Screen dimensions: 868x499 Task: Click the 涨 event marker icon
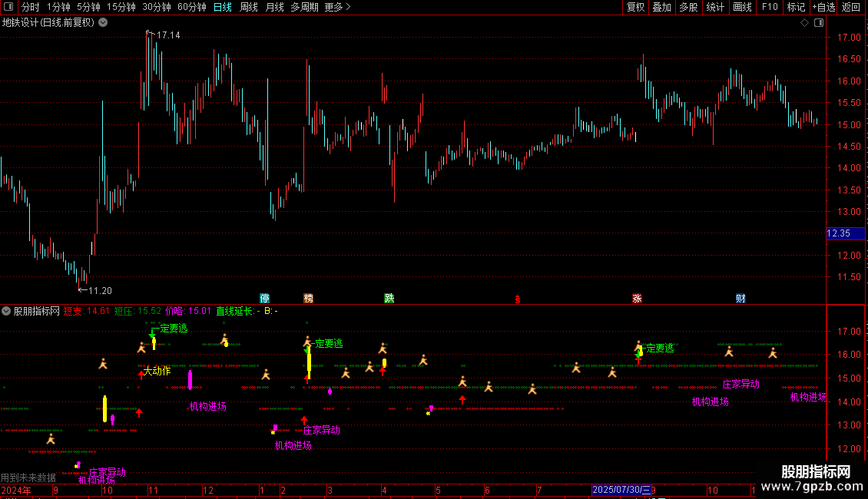pyautogui.click(x=637, y=298)
